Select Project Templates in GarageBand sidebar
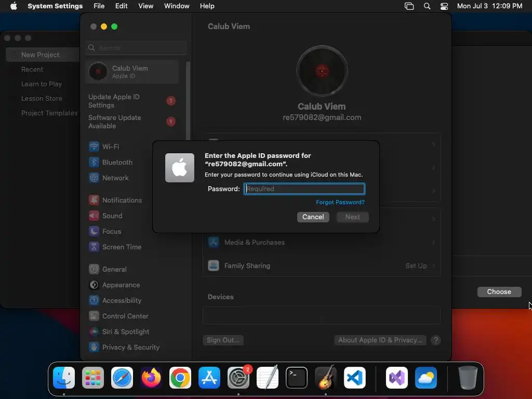532x399 pixels. (49, 113)
